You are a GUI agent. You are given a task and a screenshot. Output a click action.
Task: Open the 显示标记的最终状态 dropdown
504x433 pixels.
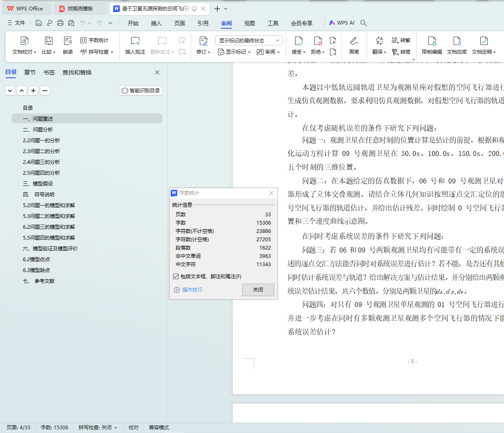point(248,40)
